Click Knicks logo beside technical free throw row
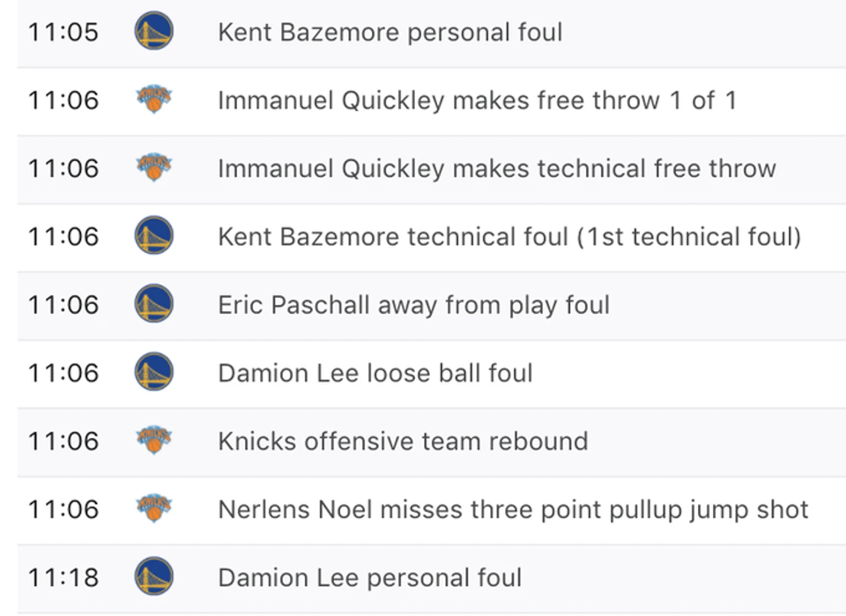Screen dimensions: 846x616 click(154, 168)
